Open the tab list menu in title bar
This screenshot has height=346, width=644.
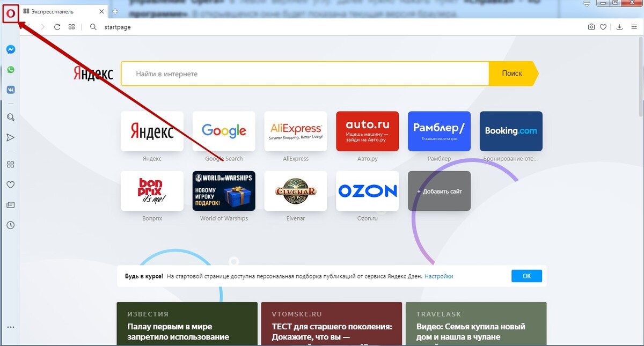pos(587,3)
